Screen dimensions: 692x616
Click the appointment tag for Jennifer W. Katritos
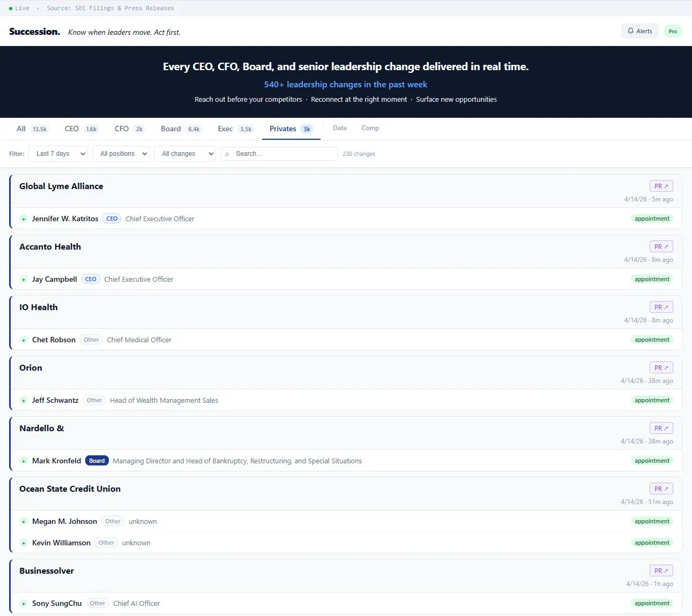652,219
